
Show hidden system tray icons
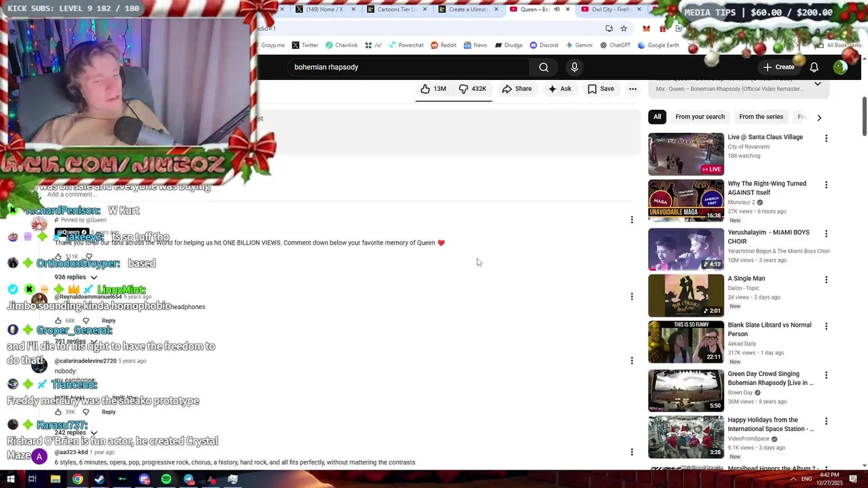pos(793,479)
